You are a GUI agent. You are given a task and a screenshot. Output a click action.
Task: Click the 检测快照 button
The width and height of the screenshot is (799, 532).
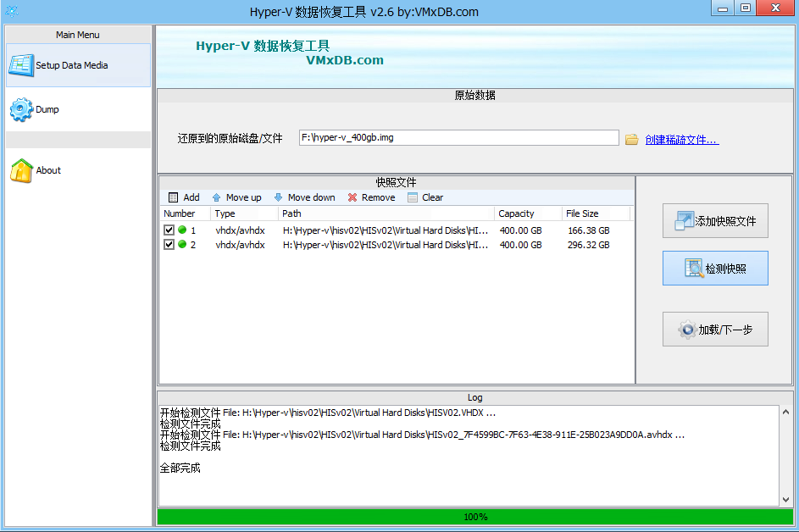pos(715,268)
